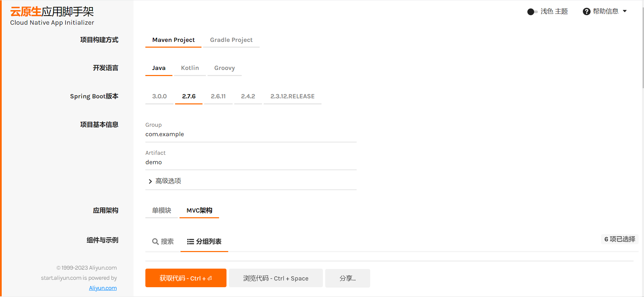Select Spring Boot version 2.4.2
644x297 pixels.
[248, 97]
